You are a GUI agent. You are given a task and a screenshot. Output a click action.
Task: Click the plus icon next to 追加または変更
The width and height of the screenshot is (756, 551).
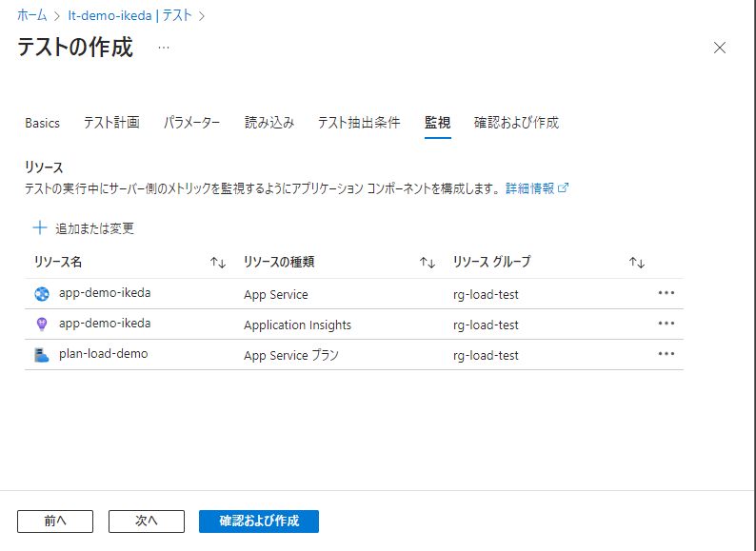coord(40,227)
